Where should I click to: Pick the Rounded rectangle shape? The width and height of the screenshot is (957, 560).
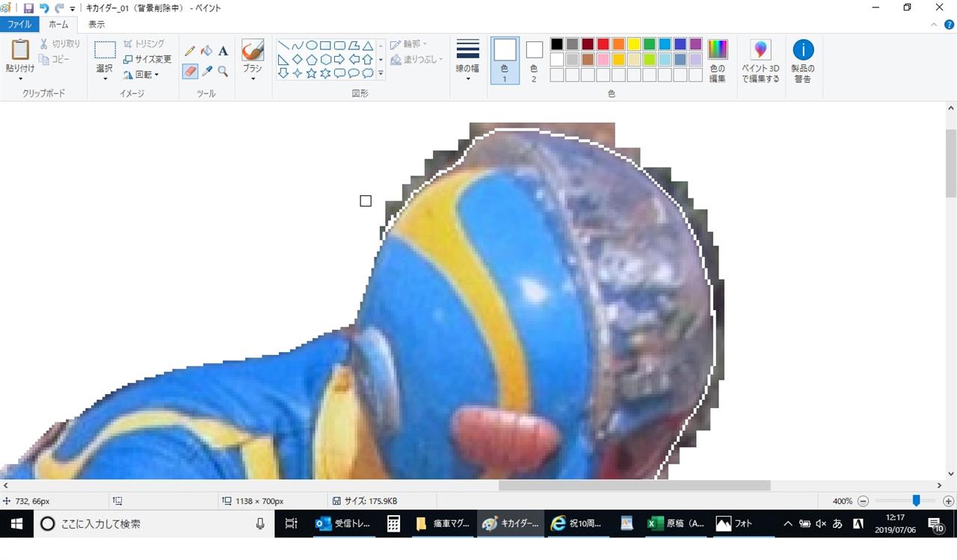(339, 45)
